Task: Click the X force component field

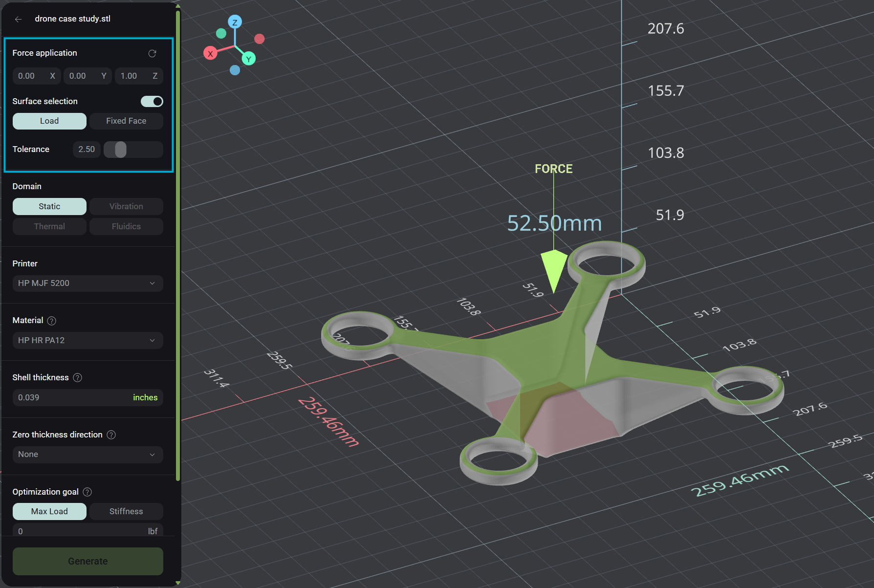Action: (x=37, y=76)
